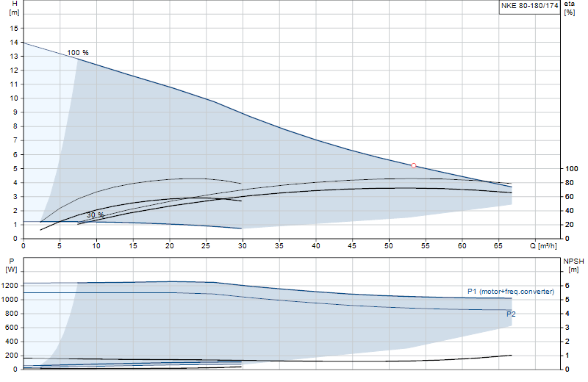
Task: Click the 1000 tick on power axis
Action: pos(10,300)
